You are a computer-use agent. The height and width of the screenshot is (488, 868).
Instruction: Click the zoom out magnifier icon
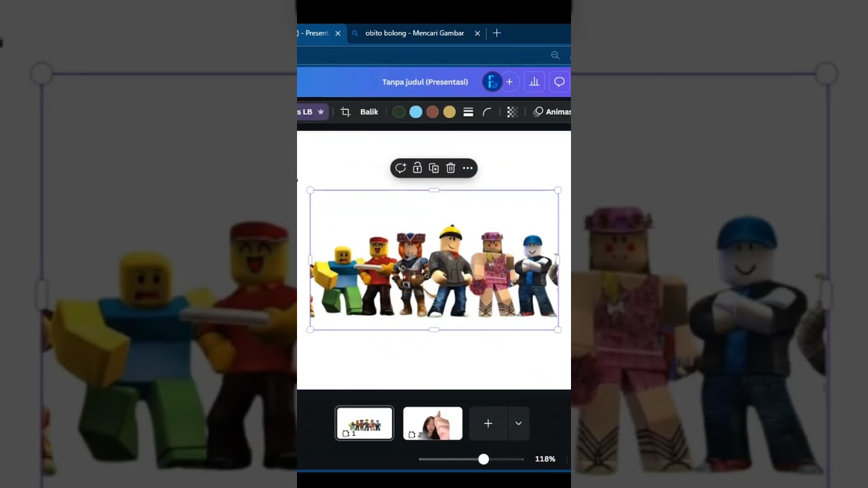pyautogui.click(x=555, y=55)
